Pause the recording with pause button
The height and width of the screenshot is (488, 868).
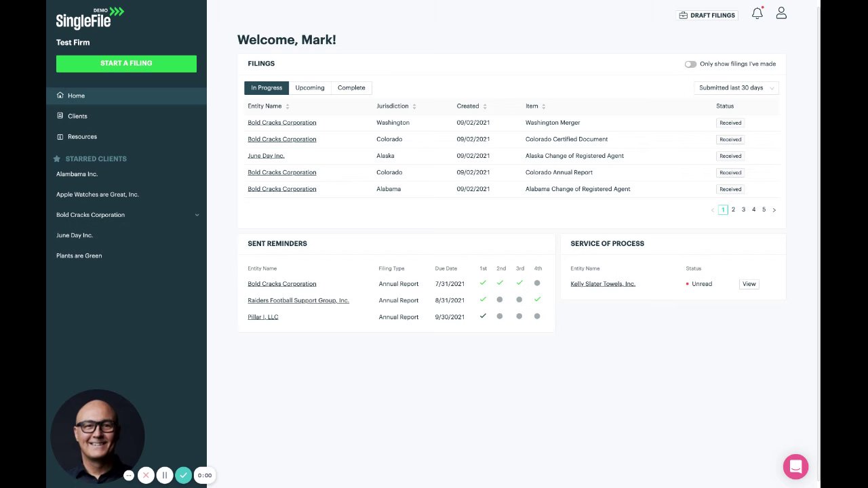[164, 475]
